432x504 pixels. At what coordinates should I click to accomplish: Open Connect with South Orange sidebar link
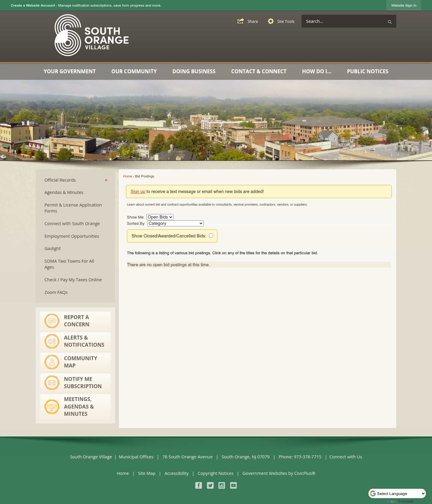pyautogui.click(x=72, y=224)
